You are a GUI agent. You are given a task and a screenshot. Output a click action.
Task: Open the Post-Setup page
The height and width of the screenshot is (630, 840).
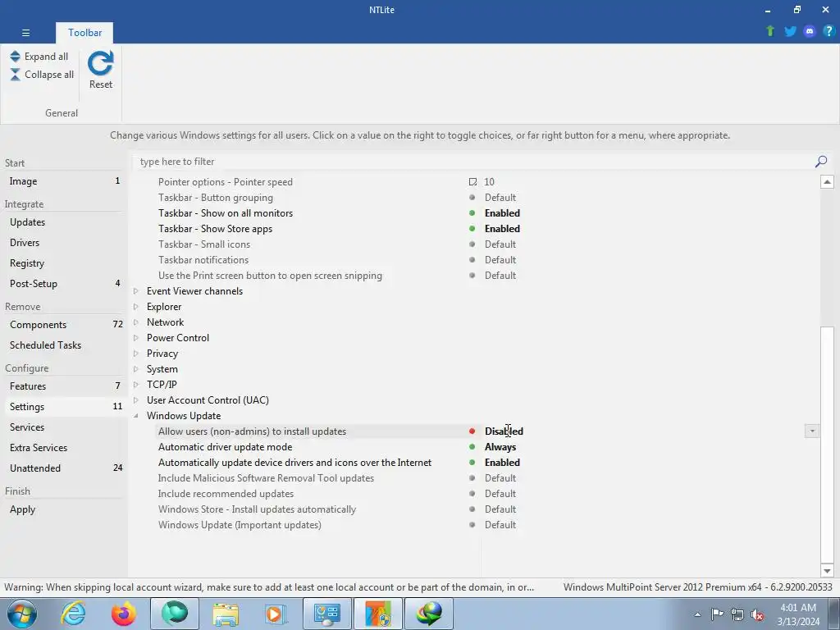click(x=64, y=283)
